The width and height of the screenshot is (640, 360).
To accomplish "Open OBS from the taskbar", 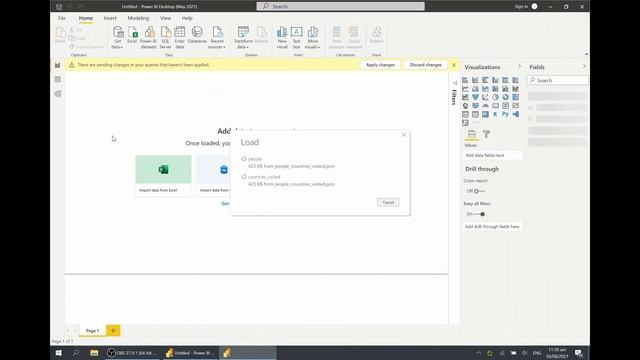I will click(133, 353).
